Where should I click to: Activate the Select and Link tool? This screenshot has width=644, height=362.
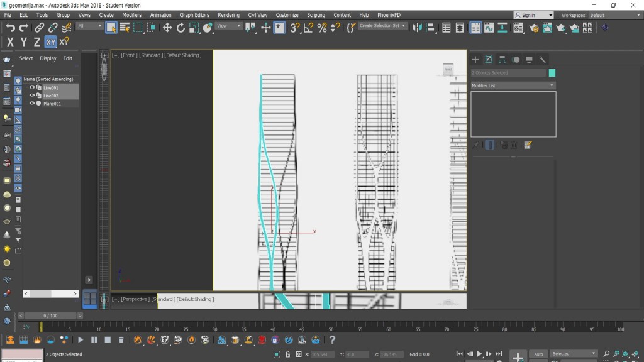(x=39, y=28)
